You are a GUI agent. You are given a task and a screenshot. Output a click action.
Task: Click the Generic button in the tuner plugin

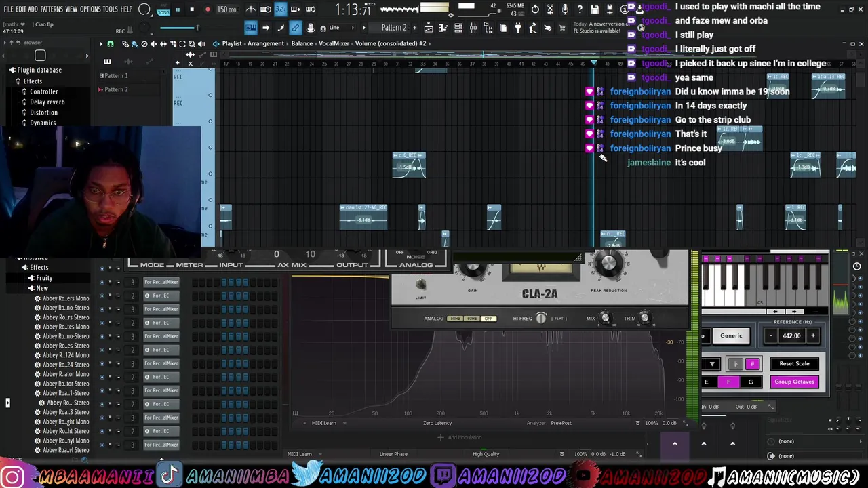click(731, 335)
